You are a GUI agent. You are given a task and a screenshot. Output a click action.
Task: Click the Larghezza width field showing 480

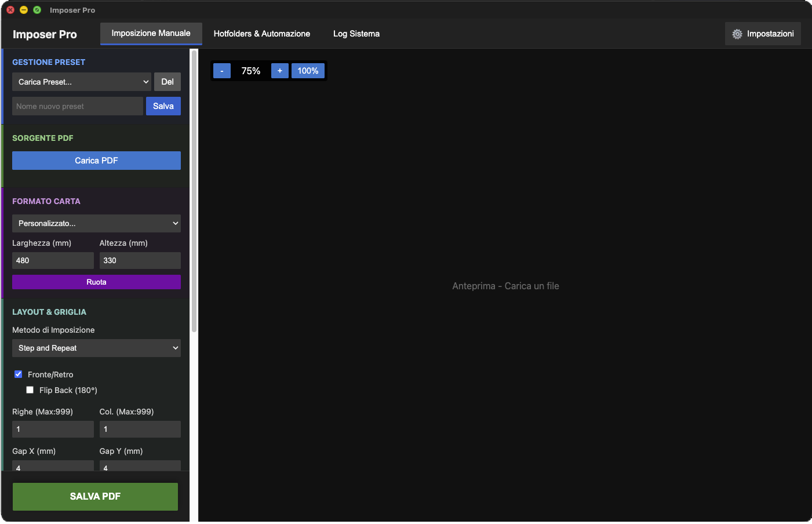(x=53, y=260)
